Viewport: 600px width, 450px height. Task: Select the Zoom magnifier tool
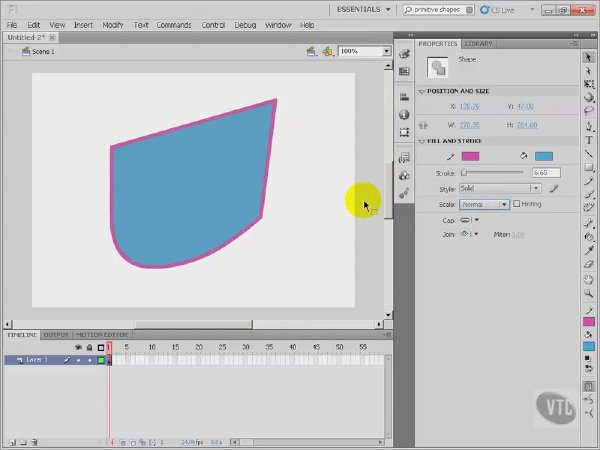point(589,293)
